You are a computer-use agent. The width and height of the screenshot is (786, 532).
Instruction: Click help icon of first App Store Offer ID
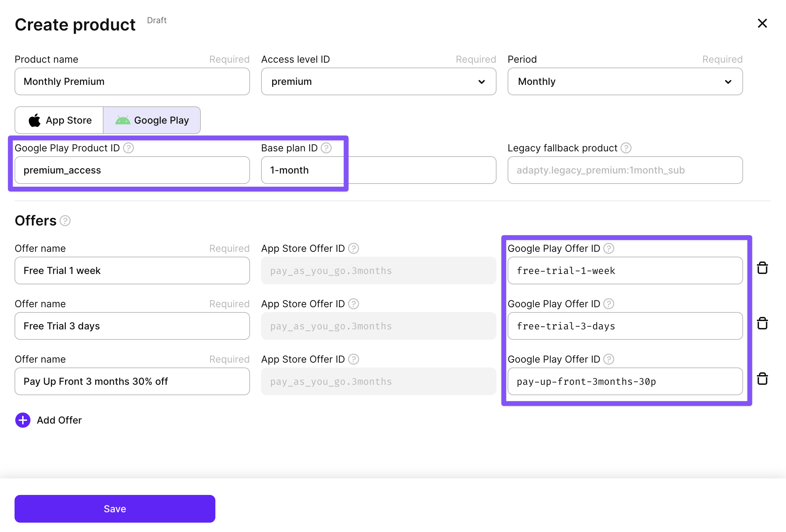(x=353, y=248)
